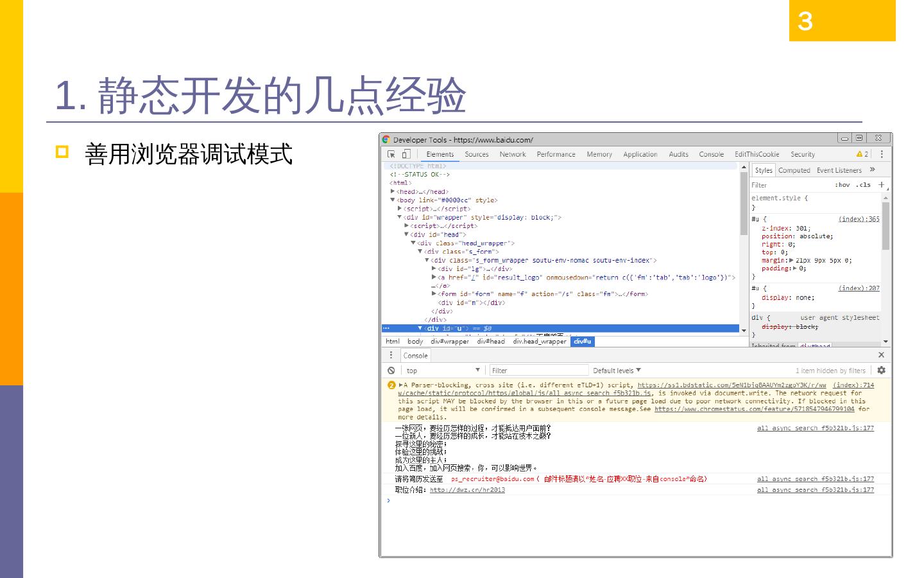Switch to the Security tab
Viewport: 924px width, 578px height.
pos(803,154)
